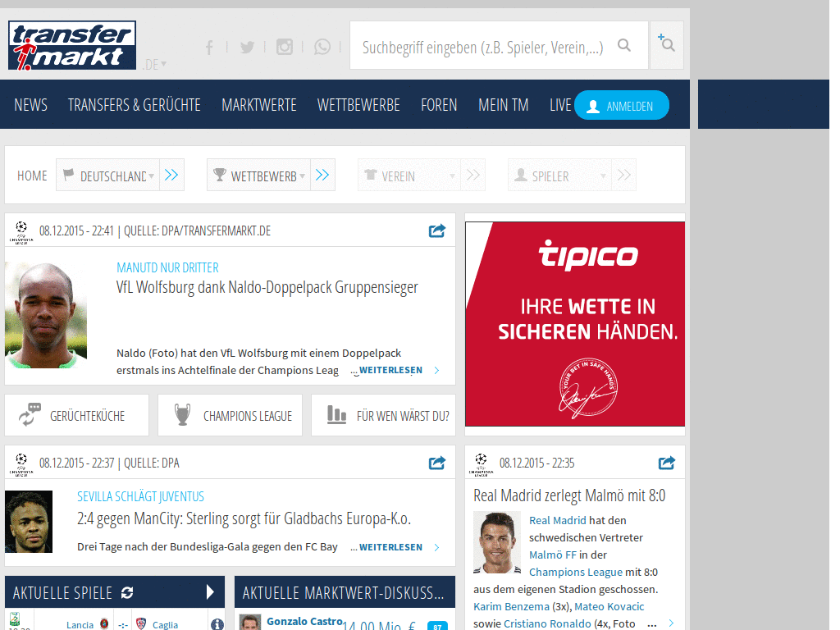Open Gerüchteküche quick link
Image resolution: width=840 pixels, height=630 pixels.
76,415
